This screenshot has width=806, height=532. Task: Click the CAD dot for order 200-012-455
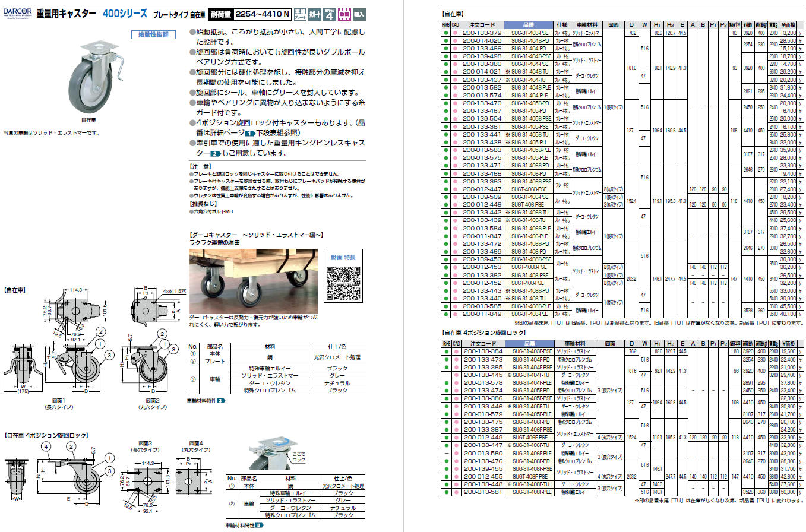[x=456, y=476]
